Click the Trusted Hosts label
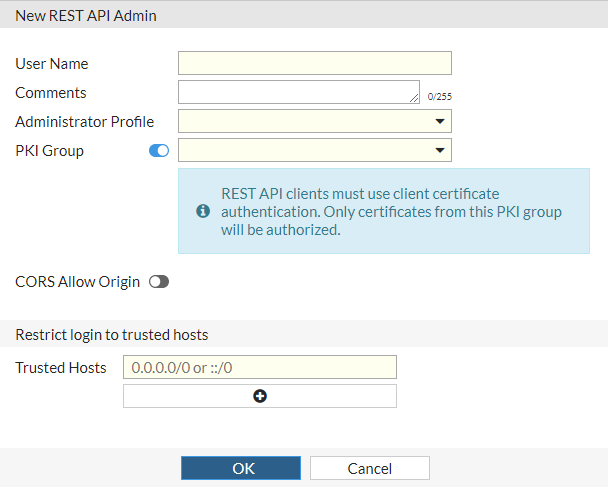Image resolution: width=608 pixels, height=489 pixels. [x=61, y=368]
